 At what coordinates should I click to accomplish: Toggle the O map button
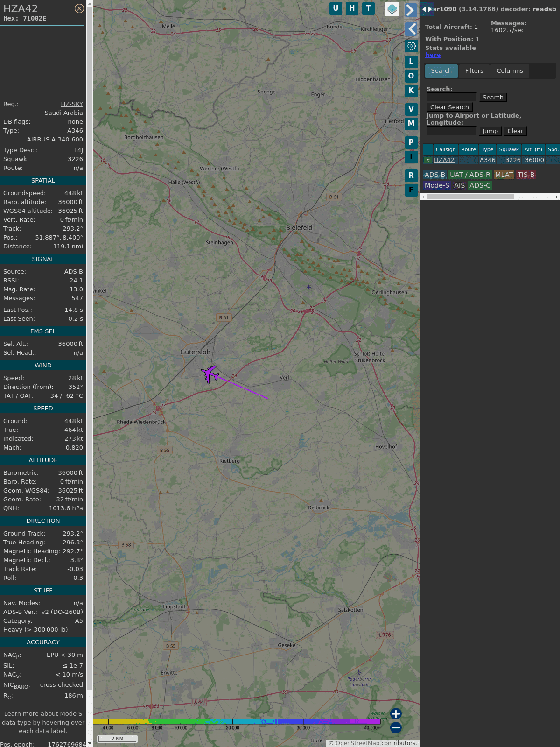(x=411, y=76)
